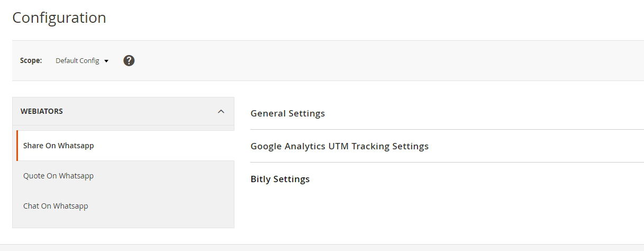Click the divider line under General Settings
Image resolution: width=644 pixels, height=251 pixels.
pyautogui.click(x=447, y=129)
